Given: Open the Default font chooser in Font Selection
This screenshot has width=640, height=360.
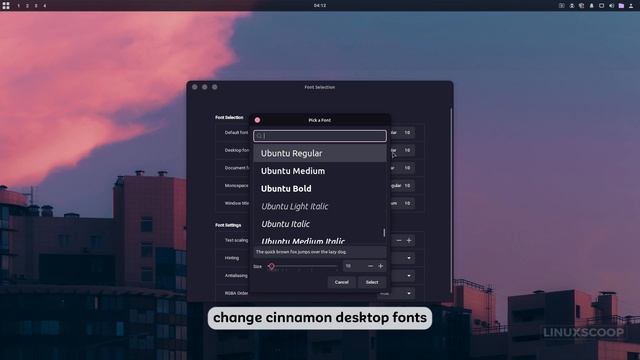Looking at the screenshot, I should [402, 133].
